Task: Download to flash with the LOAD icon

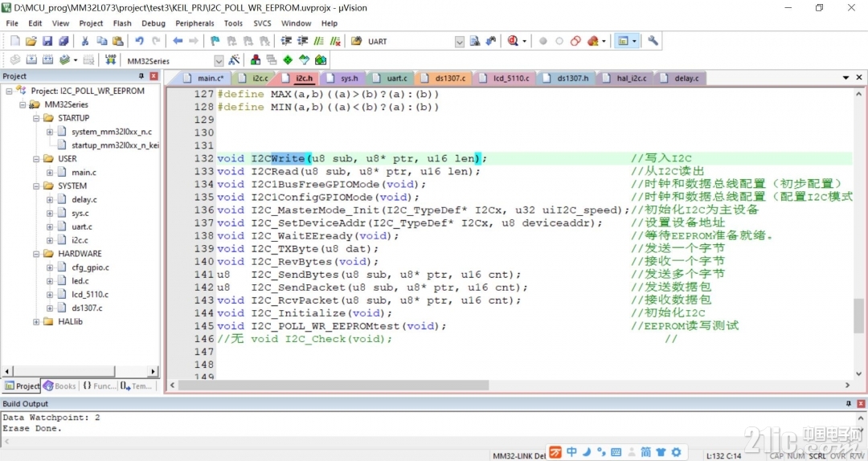Action: [x=111, y=59]
